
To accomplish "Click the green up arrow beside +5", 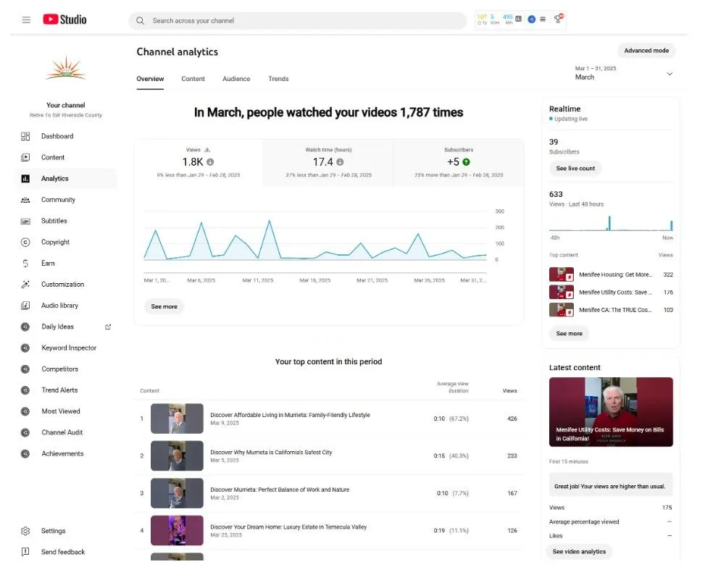I will tap(466, 161).
